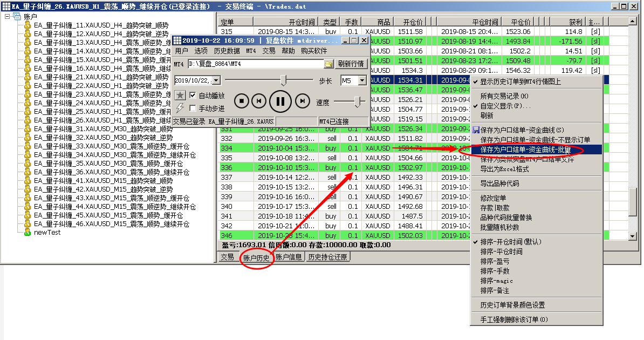Click the stop playback button
644x340 pixels.
point(242,101)
